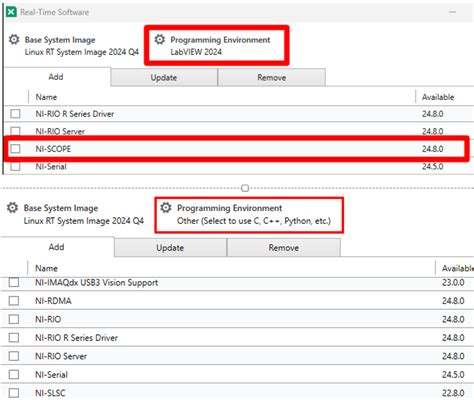Tick the NI-RDMA checkbox

[x=14, y=301]
